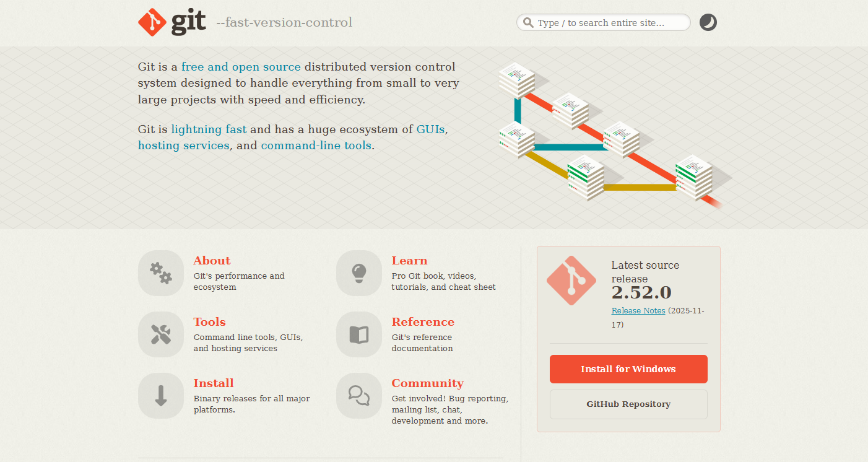868x462 pixels.
Task: Follow the "command-line tools" link
Action: [316, 146]
